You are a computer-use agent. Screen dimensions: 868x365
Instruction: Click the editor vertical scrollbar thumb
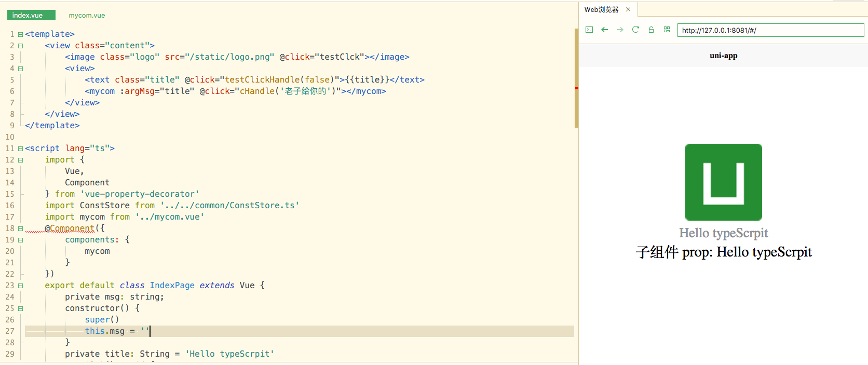pos(576,78)
